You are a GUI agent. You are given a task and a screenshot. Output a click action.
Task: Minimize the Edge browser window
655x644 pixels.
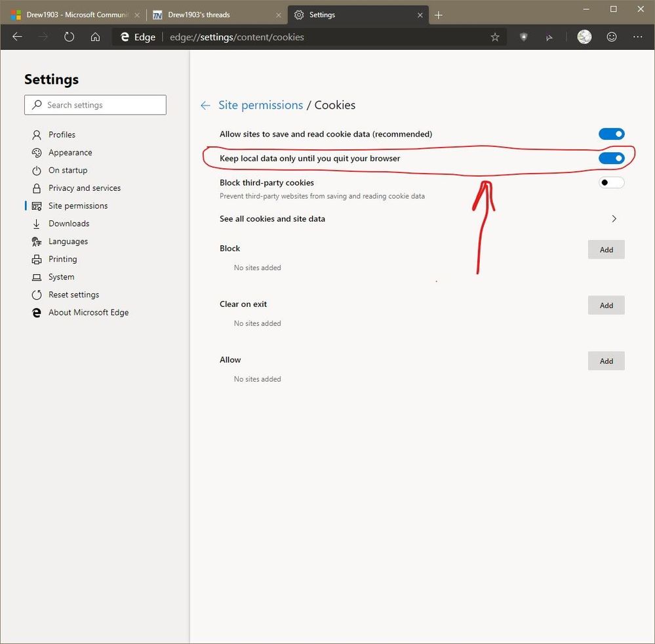pyautogui.click(x=586, y=9)
